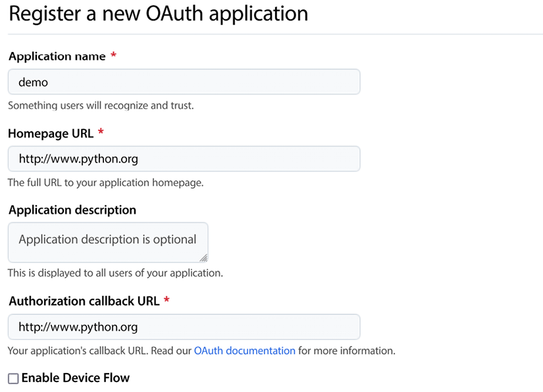Click the "Homepage URL" field label

[x=51, y=134]
